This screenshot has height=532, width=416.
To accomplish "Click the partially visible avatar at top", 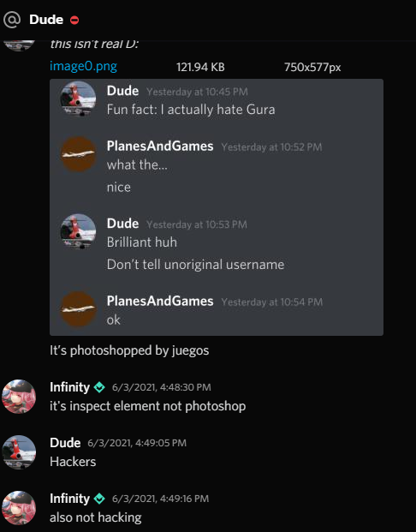I will [19, 45].
